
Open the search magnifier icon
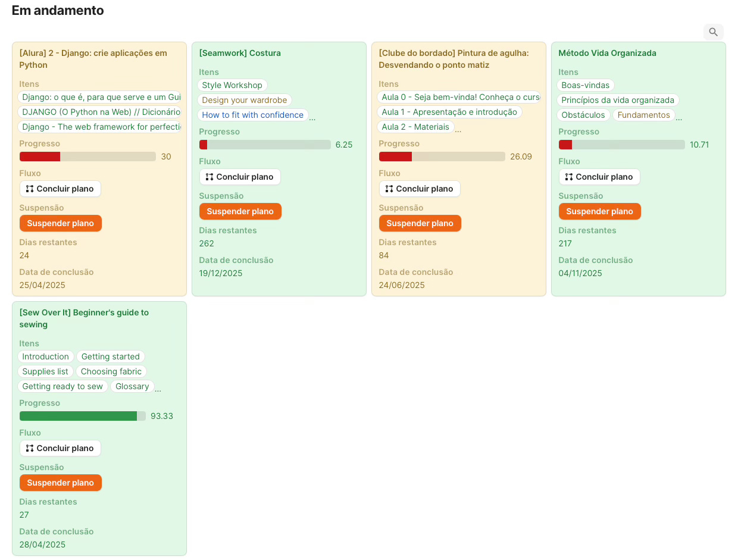(714, 32)
